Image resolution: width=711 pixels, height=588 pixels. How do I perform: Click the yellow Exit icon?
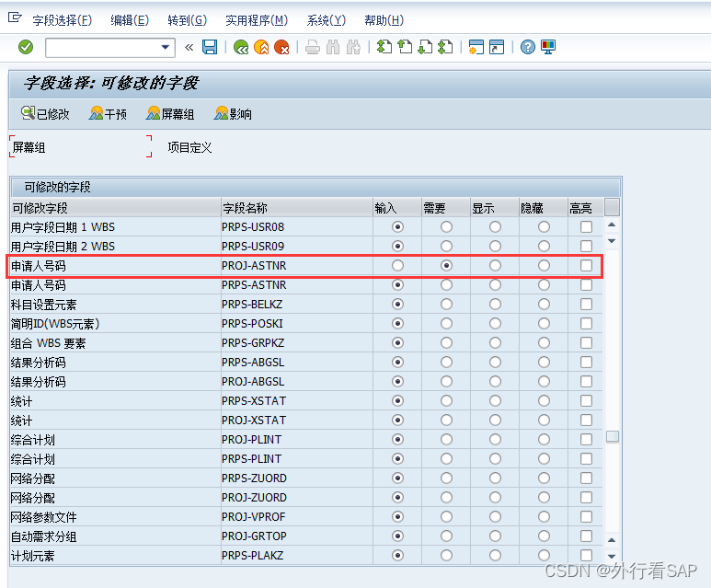(261, 47)
